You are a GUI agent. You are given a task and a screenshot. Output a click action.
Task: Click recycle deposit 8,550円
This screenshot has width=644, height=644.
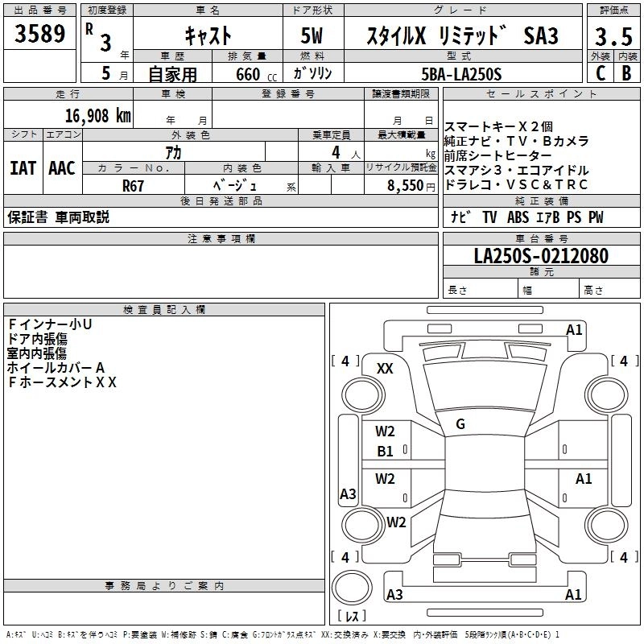pyautogui.click(x=411, y=186)
